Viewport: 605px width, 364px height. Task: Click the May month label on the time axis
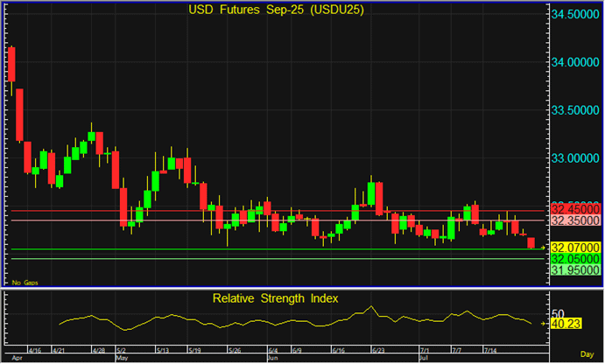click(x=122, y=358)
